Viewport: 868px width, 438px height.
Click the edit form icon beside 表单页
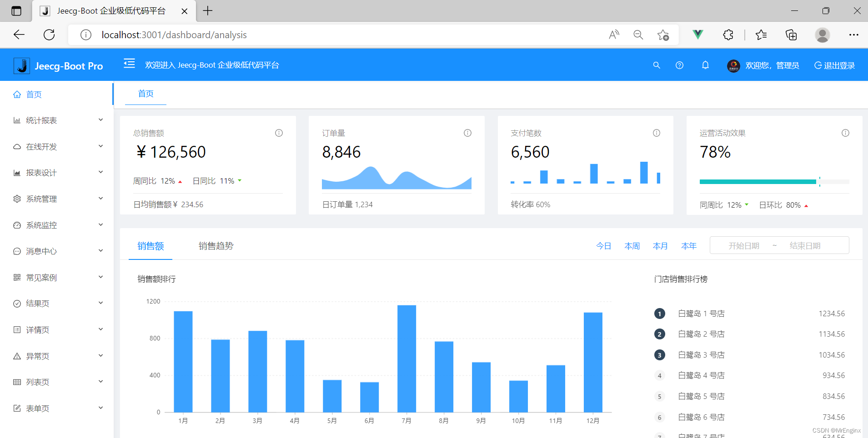pos(17,408)
